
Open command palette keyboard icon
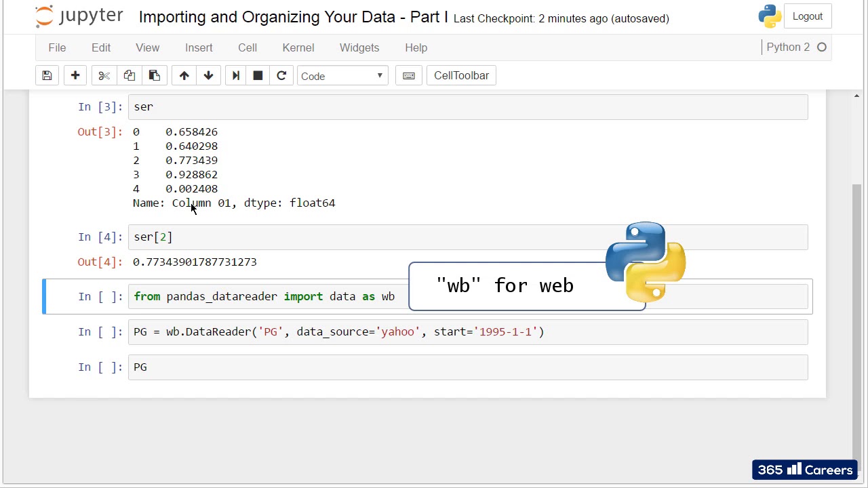[x=409, y=76]
